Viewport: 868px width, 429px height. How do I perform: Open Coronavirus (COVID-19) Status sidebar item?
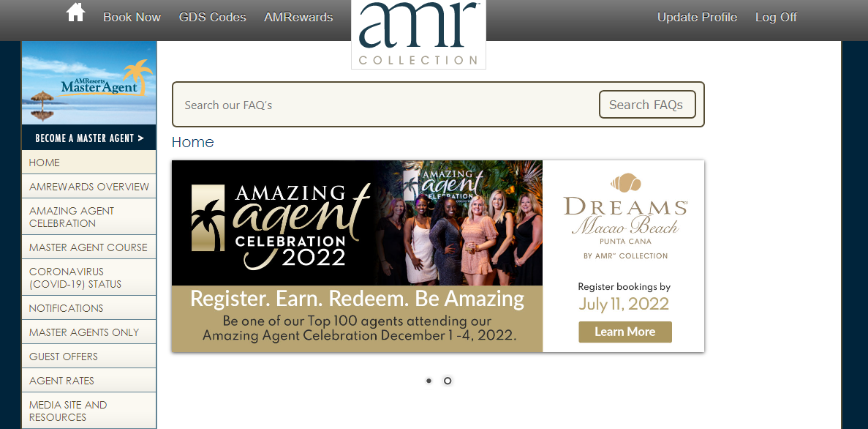(89, 277)
